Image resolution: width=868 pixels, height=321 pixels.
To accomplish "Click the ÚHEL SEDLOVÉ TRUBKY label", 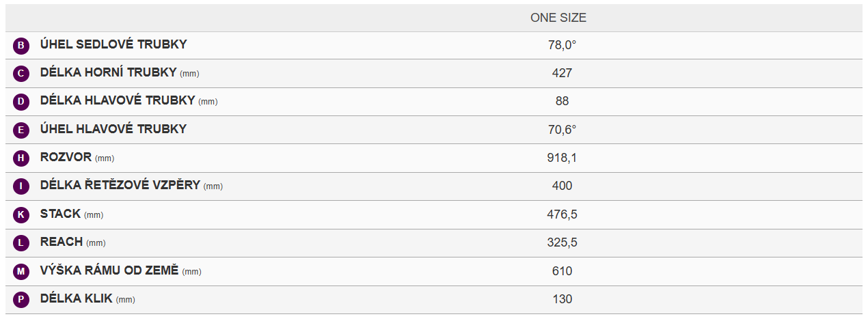I will pyautogui.click(x=113, y=44).
